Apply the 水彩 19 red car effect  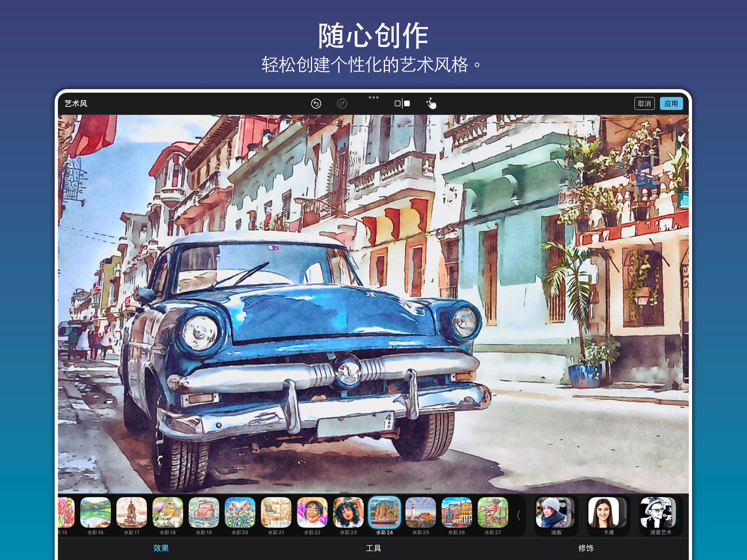click(204, 513)
